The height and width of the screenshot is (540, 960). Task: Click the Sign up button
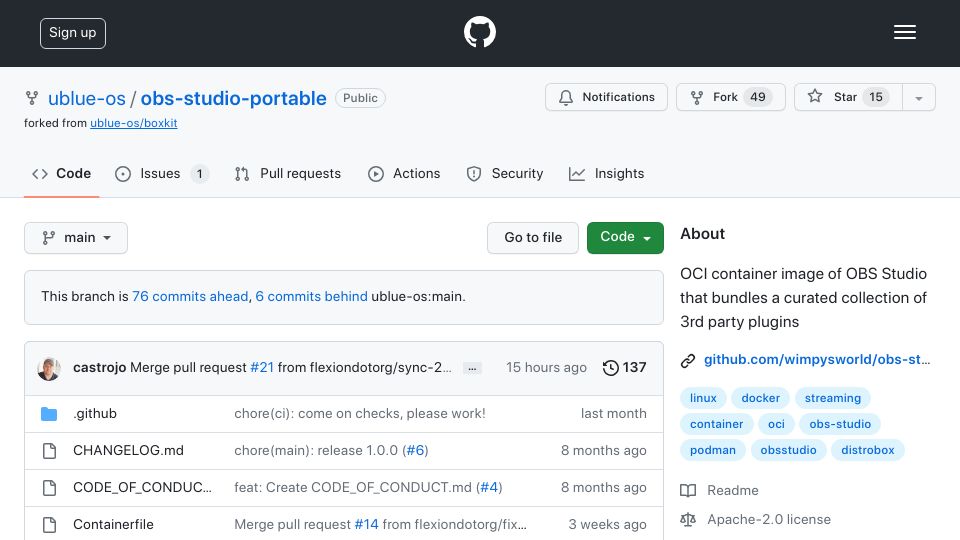pos(73,33)
